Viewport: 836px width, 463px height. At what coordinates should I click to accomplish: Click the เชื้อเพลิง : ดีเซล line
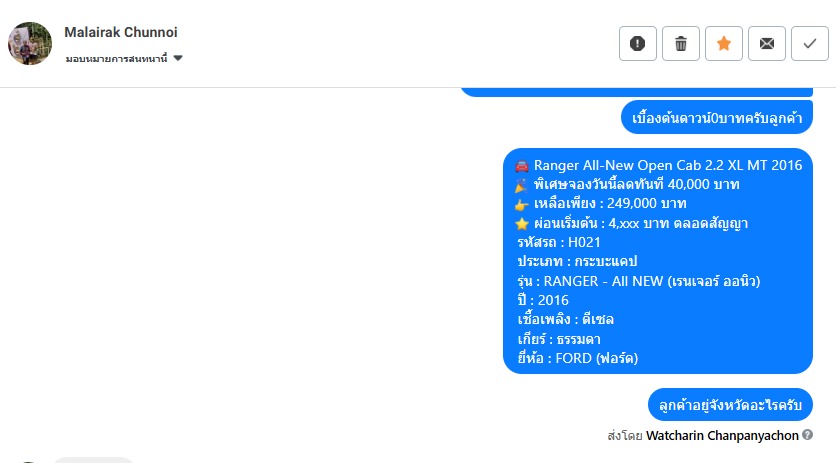click(x=565, y=320)
